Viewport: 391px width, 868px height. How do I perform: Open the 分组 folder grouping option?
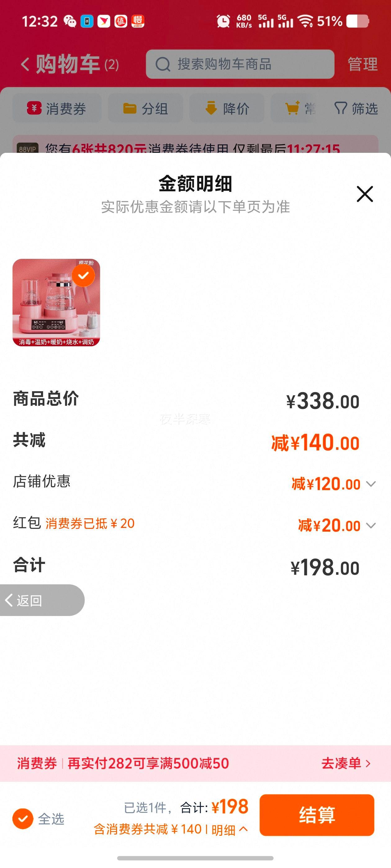pyautogui.click(x=146, y=108)
